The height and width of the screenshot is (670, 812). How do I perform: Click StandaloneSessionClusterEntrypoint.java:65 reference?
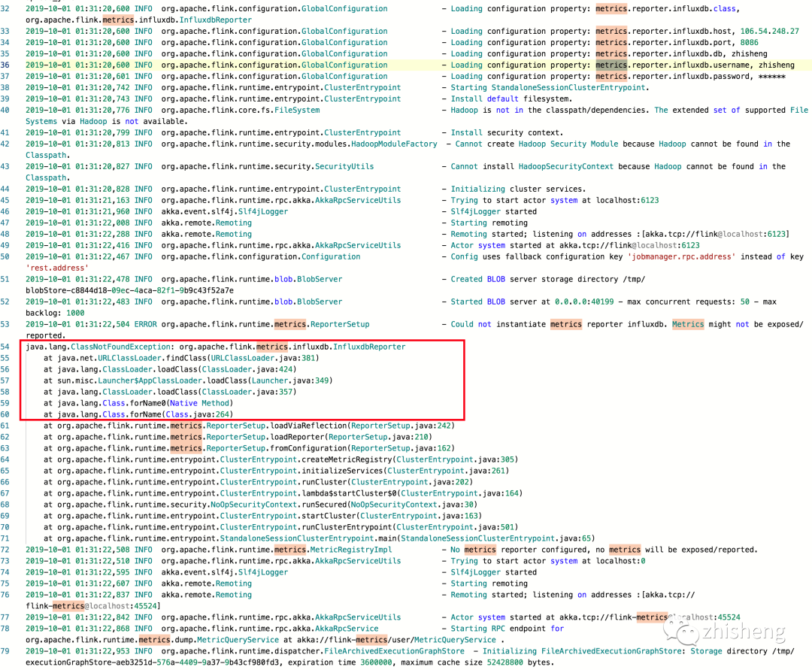pos(496,539)
